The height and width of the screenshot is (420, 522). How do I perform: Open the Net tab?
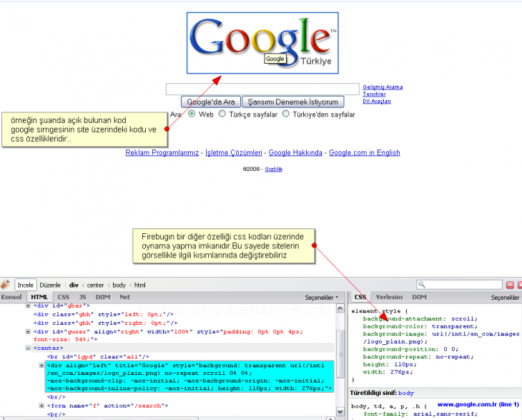(x=124, y=297)
